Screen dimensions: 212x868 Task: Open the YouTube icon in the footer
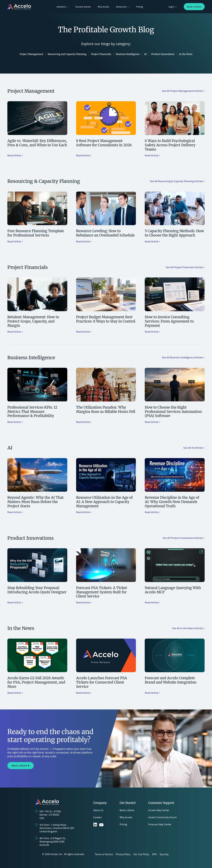tap(101, 825)
